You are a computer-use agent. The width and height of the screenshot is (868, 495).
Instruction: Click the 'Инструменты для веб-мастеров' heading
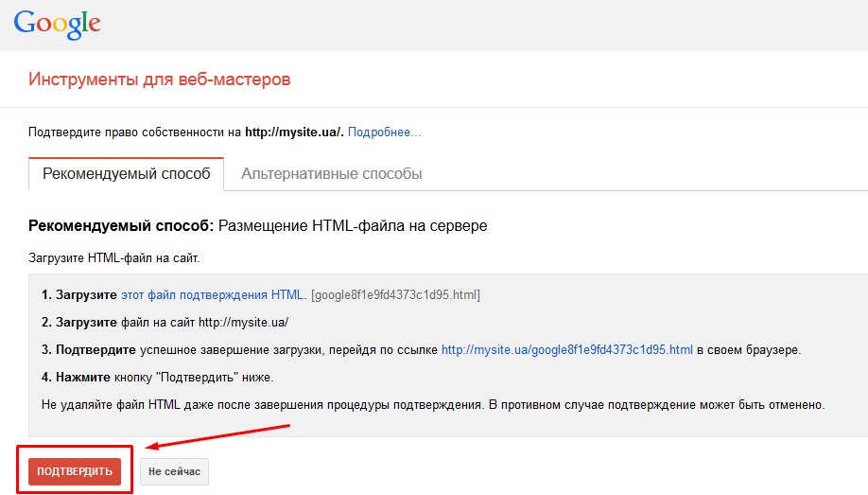160,80
